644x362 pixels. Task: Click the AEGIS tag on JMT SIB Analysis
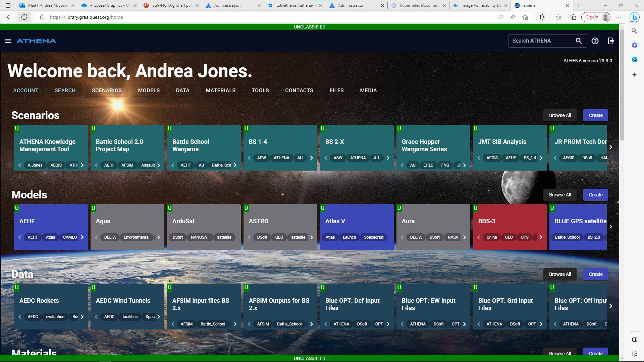(492, 158)
